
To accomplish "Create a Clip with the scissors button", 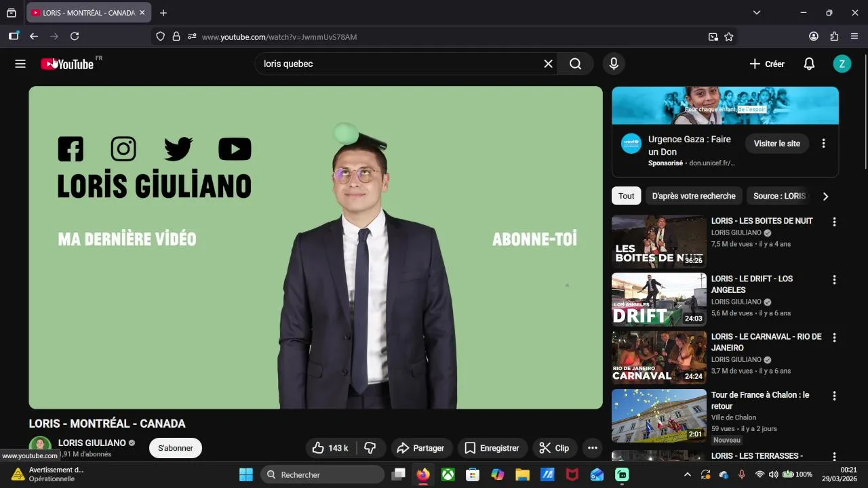I will (x=555, y=448).
